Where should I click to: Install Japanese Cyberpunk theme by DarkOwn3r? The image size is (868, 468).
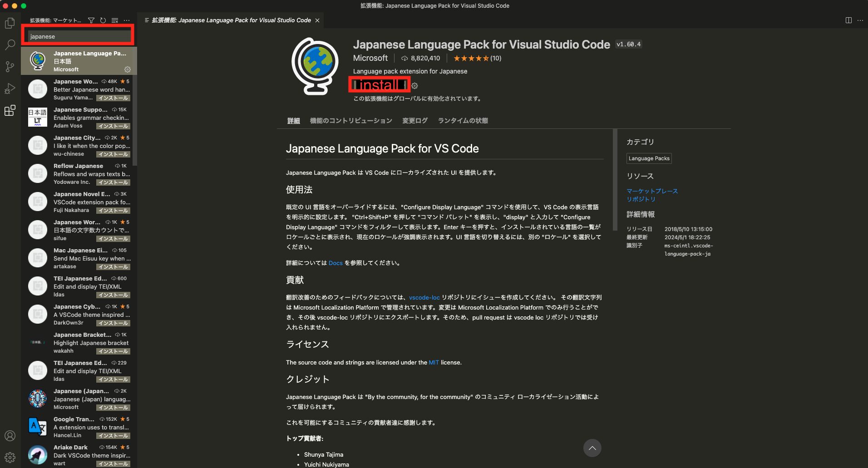(113, 323)
